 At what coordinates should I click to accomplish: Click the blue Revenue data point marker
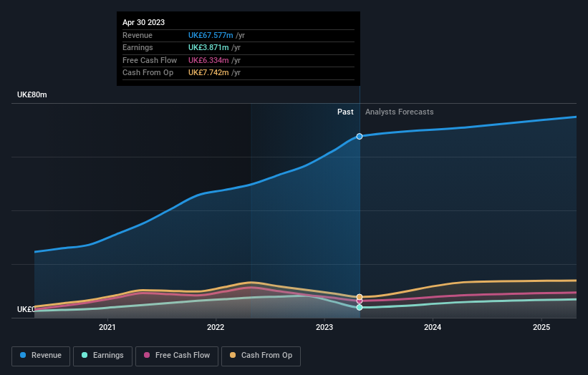click(x=360, y=137)
